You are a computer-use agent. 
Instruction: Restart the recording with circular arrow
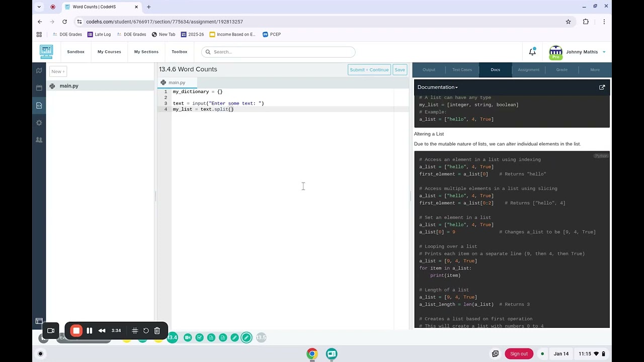(146, 330)
